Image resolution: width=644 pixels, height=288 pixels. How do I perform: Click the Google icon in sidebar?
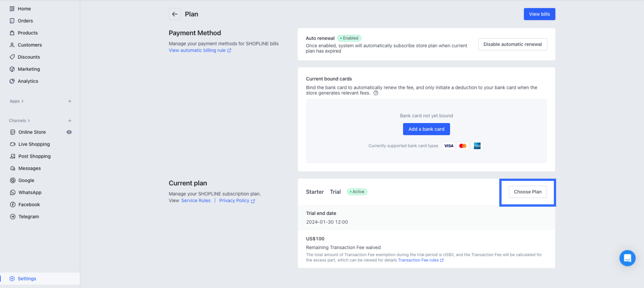pyautogui.click(x=13, y=181)
